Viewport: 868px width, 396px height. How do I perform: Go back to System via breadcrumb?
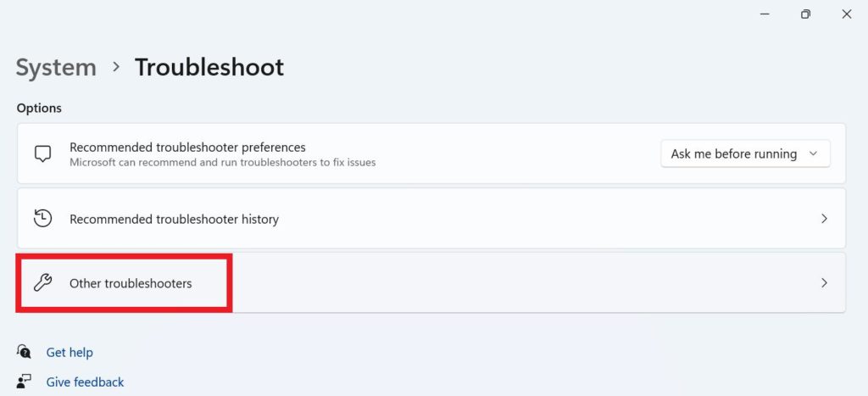tap(56, 68)
